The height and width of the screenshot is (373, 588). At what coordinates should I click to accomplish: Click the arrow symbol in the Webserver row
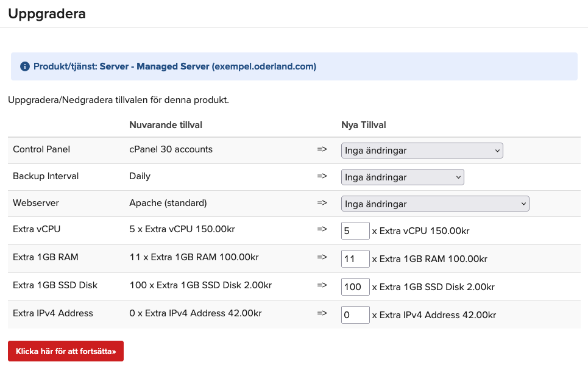click(x=322, y=203)
